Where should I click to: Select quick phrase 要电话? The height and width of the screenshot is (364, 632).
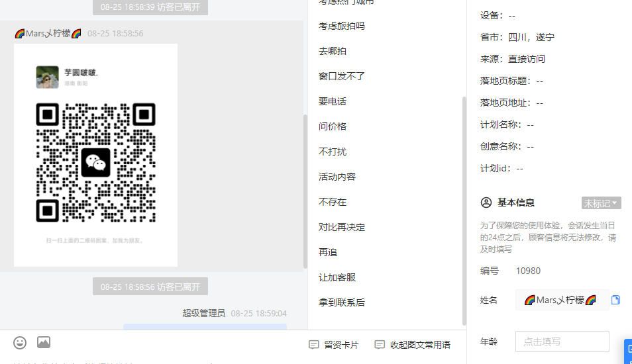pos(332,101)
